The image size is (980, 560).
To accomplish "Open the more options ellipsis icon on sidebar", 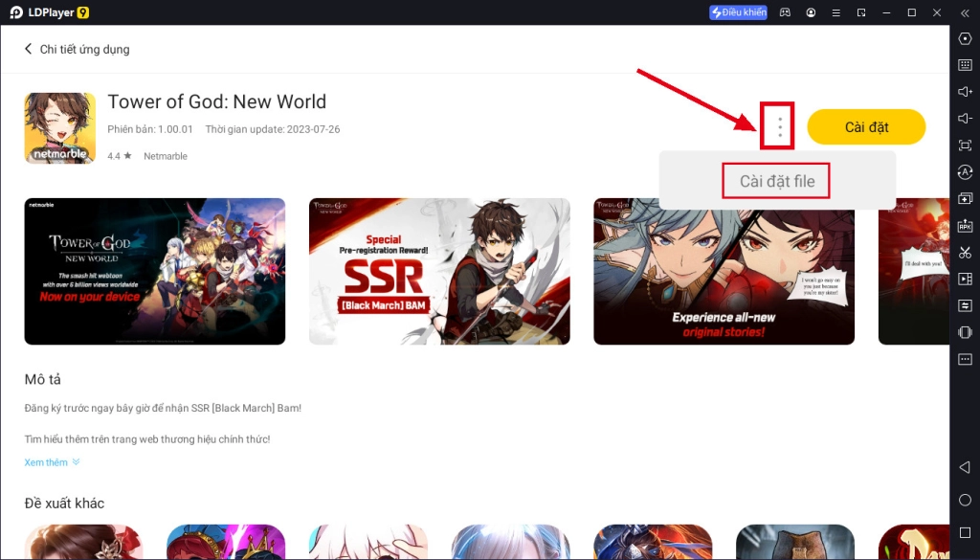I will tap(966, 359).
